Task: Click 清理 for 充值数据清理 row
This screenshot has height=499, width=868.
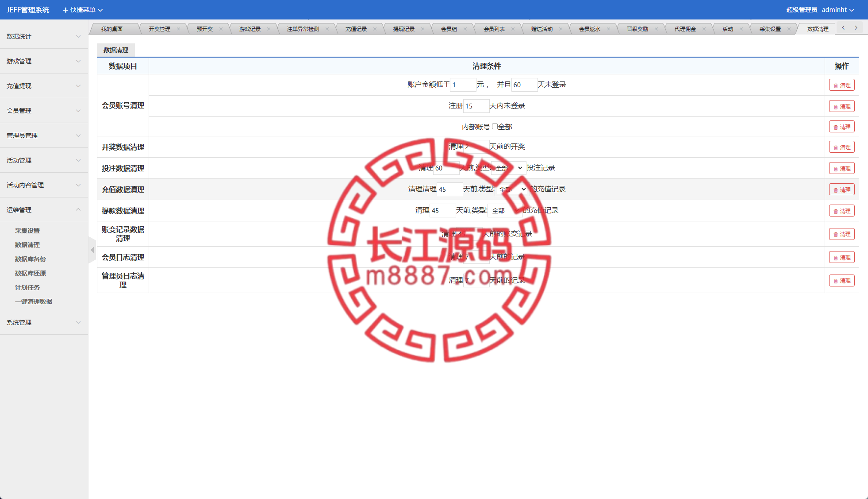Action: point(841,190)
